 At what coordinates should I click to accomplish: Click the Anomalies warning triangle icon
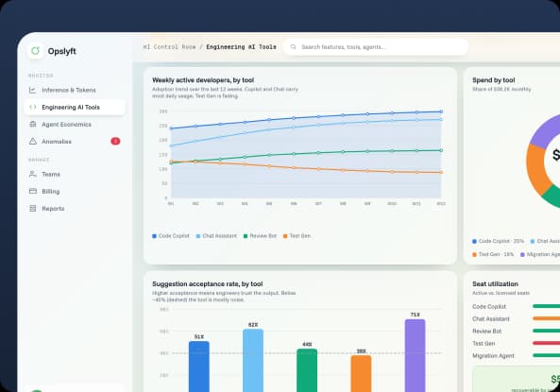32,141
